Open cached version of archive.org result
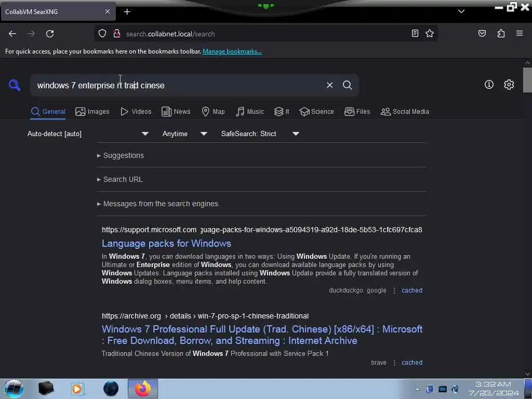The image size is (532, 399). click(412, 362)
